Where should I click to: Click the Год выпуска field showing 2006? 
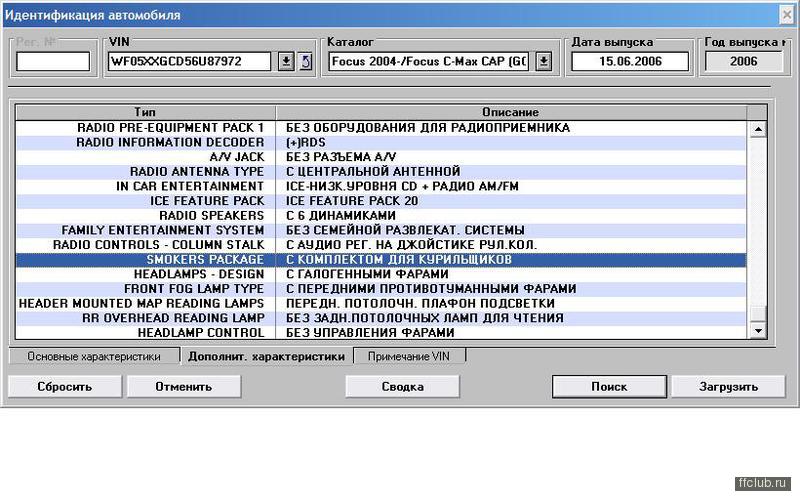coord(743,62)
